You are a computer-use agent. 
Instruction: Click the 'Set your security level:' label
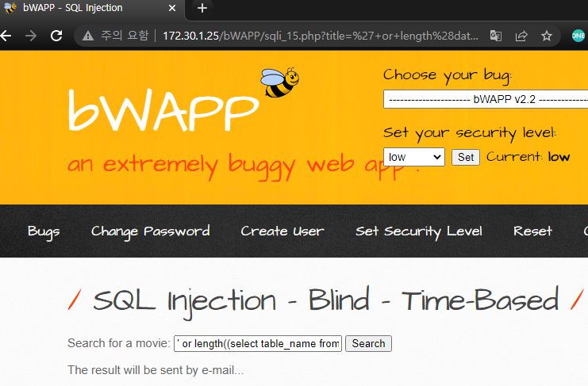[470, 133]
